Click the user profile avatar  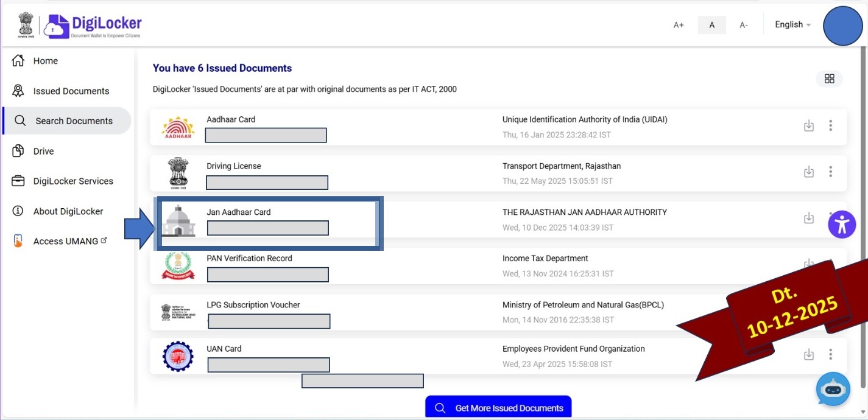click(842, 26)
